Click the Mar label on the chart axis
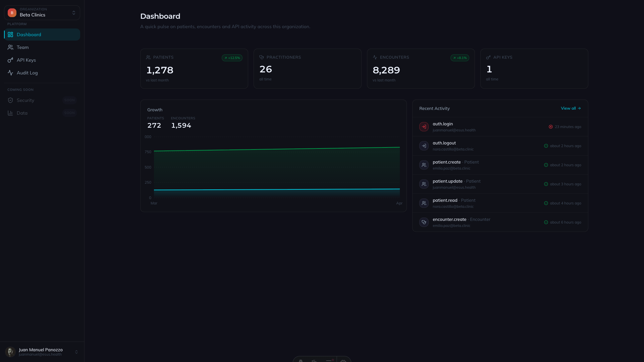 [154, 203]
